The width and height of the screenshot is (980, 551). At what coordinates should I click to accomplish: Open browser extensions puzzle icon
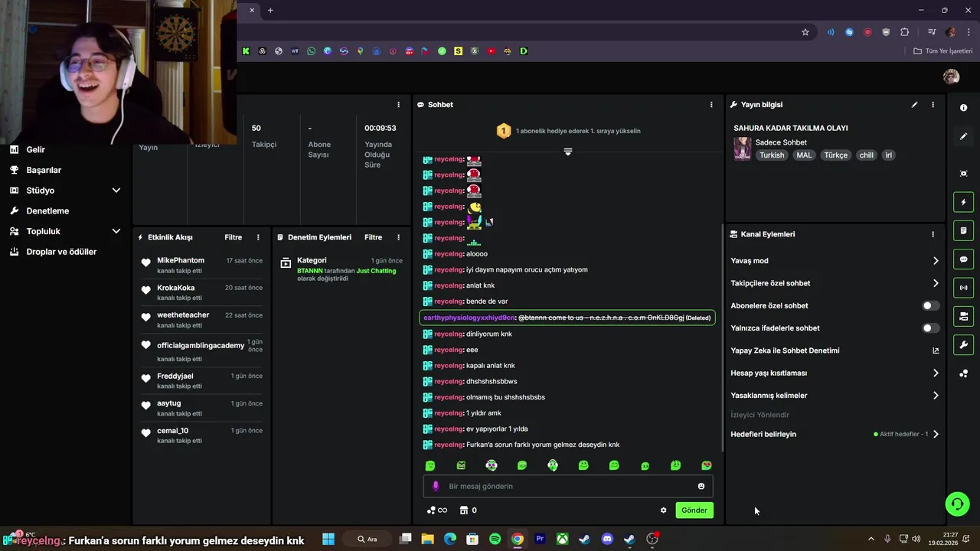click(905, 32)
